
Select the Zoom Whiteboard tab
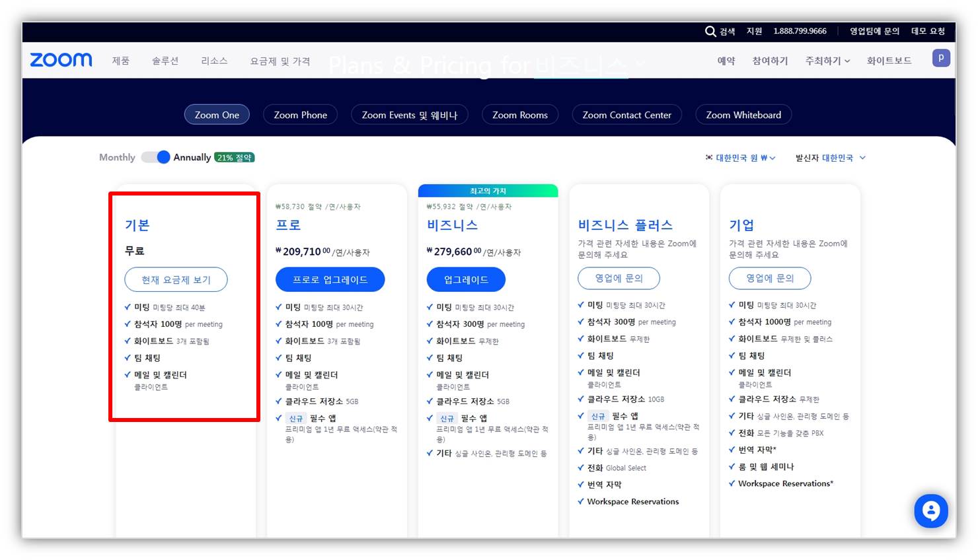[743, 115]
